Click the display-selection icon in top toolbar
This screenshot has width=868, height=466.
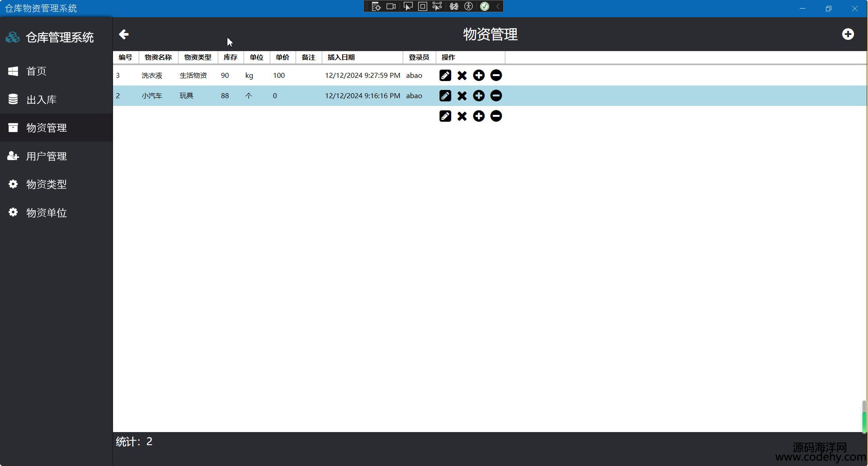point(437,6)
